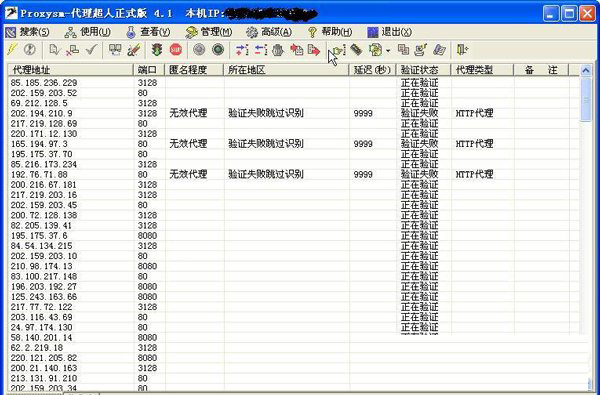Open the 高级(A) menu
Image resolution: width=600 pixels, height=395 pixels.
point(269,32)
